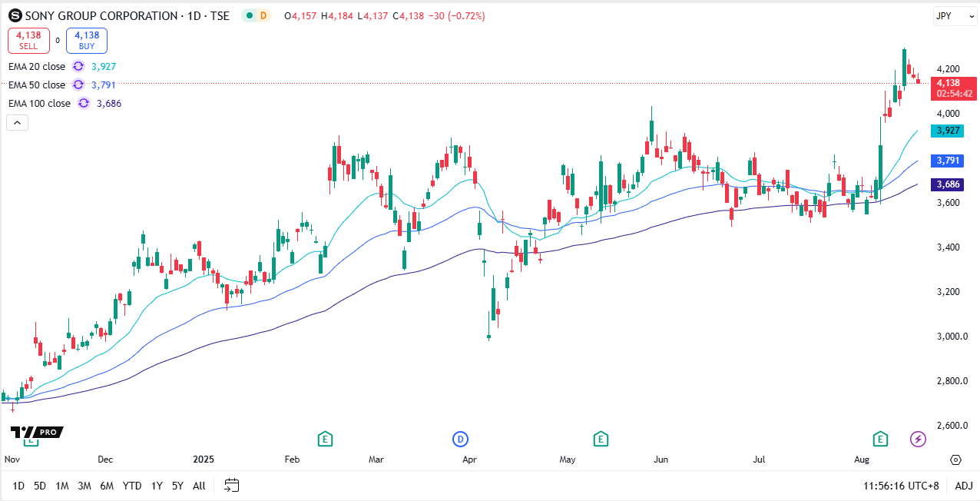This screenshot has height=501, width=980.
Task: Click the close value C4,138 in the header
Action: pyautogui.click(x=409, y=15)
